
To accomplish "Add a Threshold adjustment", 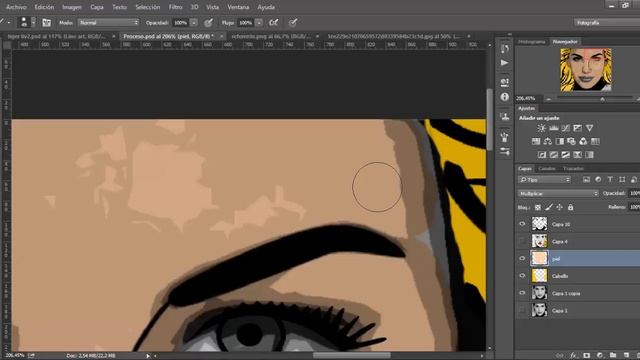I will click(565, 155).
